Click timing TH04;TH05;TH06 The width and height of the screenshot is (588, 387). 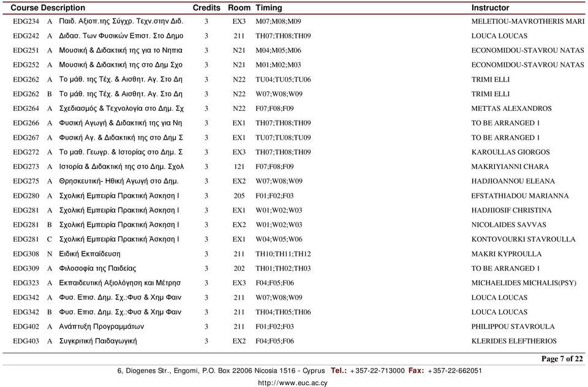[x=283, y=312]
